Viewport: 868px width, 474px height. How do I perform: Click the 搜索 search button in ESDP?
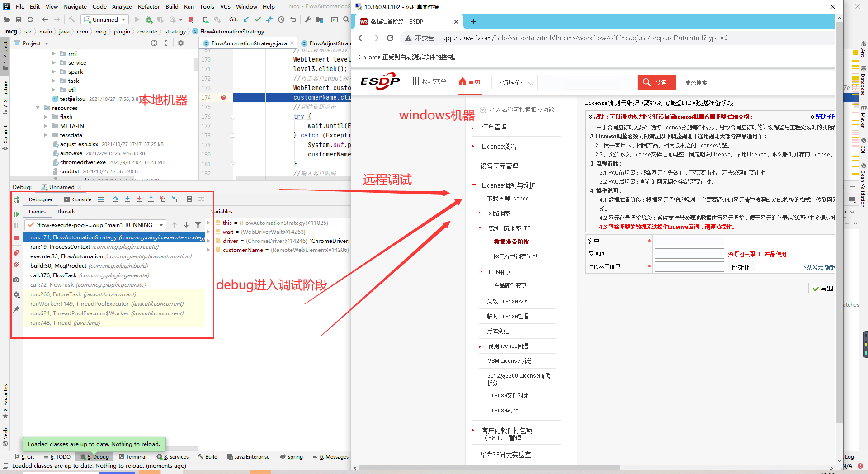click(x=657, y=82)
